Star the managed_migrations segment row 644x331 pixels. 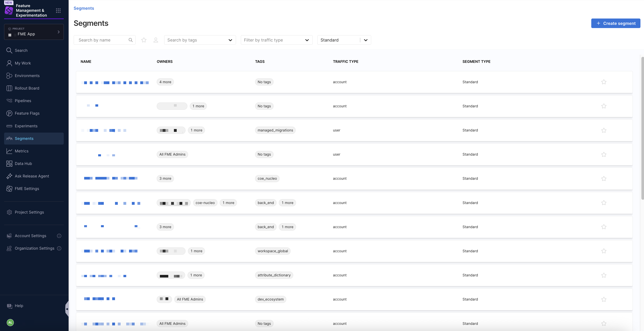[x=604, y=130]
